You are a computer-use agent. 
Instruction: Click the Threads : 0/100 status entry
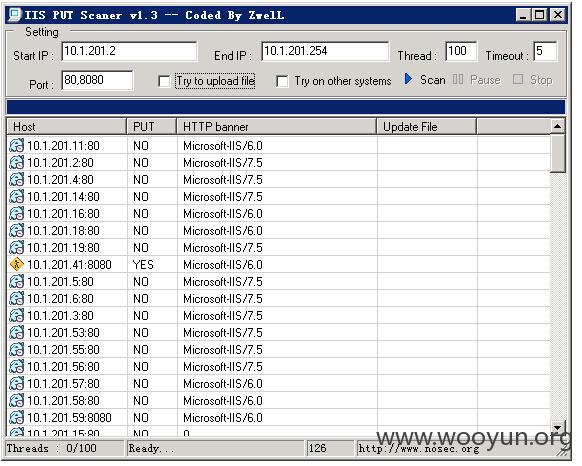point(52,449)
